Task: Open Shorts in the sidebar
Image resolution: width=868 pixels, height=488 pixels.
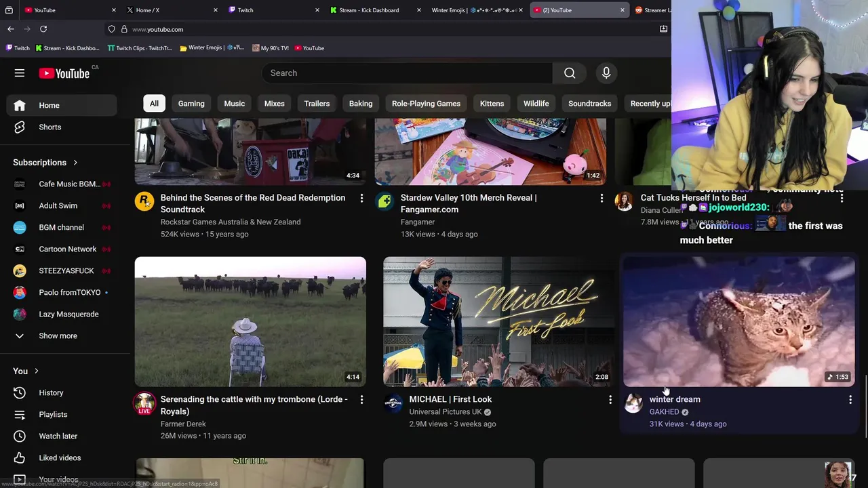Action: pos(62,127)
